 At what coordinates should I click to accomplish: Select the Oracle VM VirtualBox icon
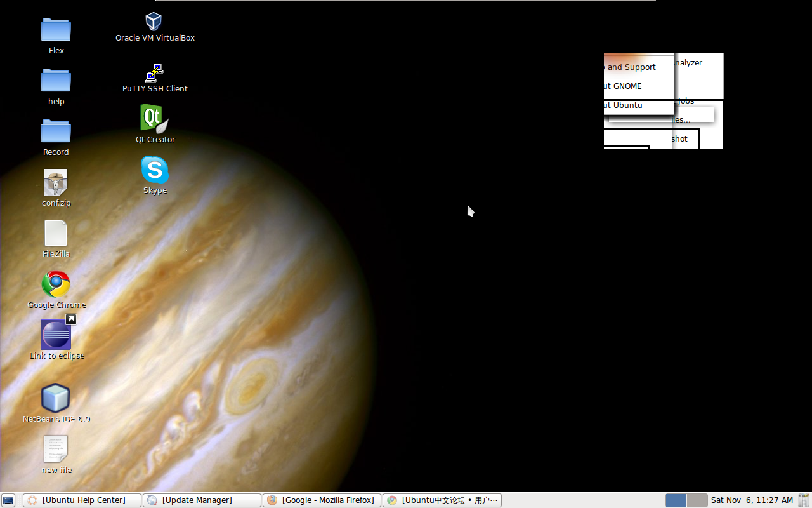[x=154, y=22]
